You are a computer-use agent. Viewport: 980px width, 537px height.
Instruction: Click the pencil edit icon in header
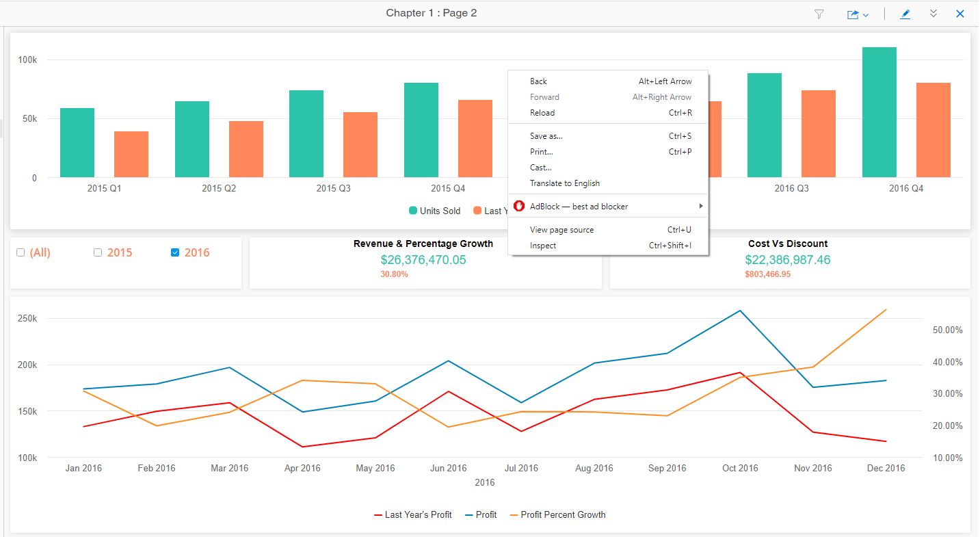pos(905,14)
